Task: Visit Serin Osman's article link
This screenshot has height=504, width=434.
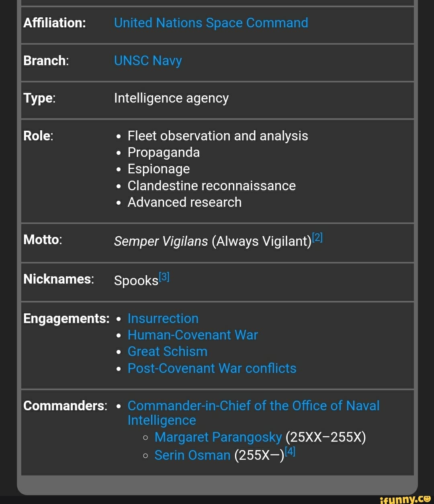Action: (x=192, y=455)
